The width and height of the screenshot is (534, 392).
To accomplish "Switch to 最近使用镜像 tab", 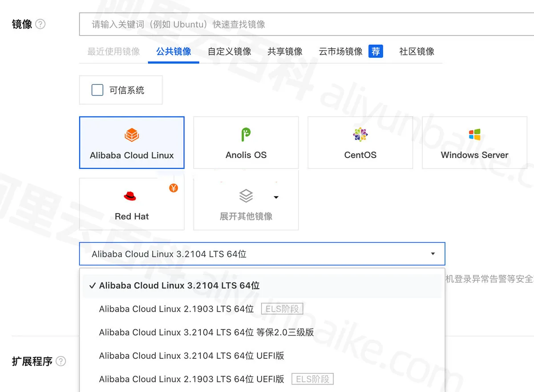I will point(113,52).
